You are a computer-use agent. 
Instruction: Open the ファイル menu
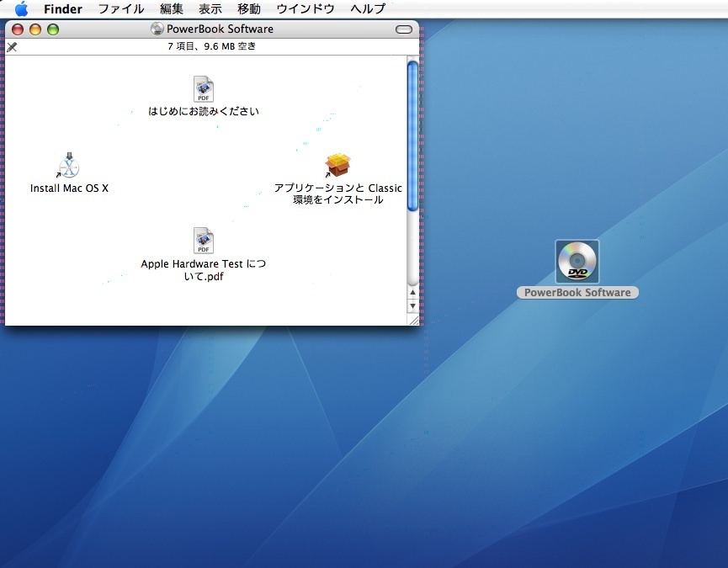click(121, 8)
